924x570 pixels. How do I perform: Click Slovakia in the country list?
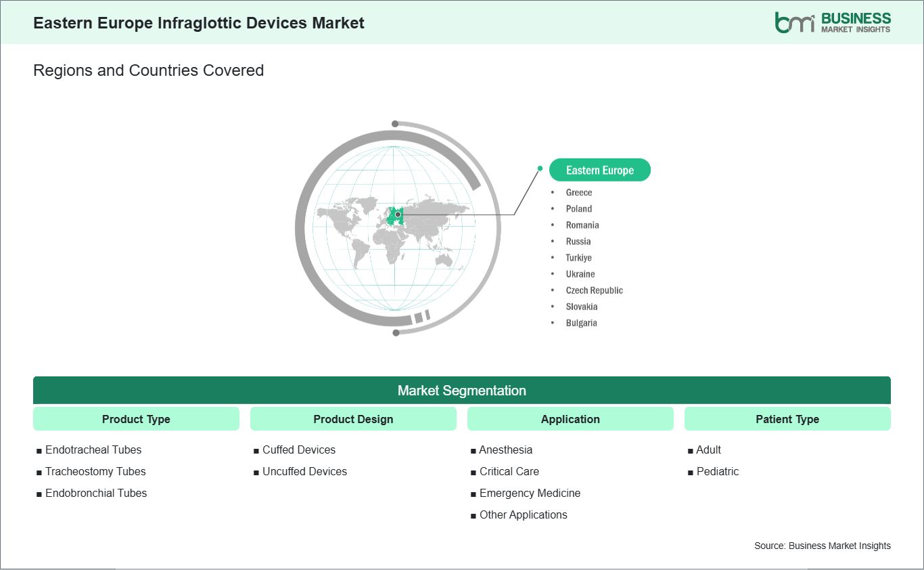pyautogui.click(x=582, y=306)
